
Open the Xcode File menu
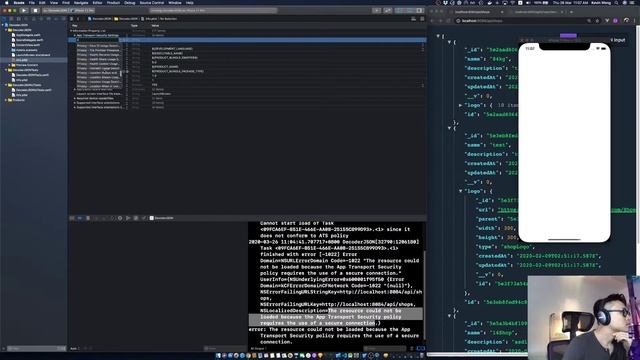coord(31,2)
